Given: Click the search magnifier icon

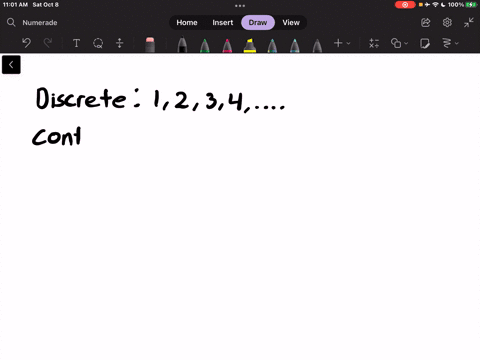Looking at the screenshot, I should coord(11,22).
